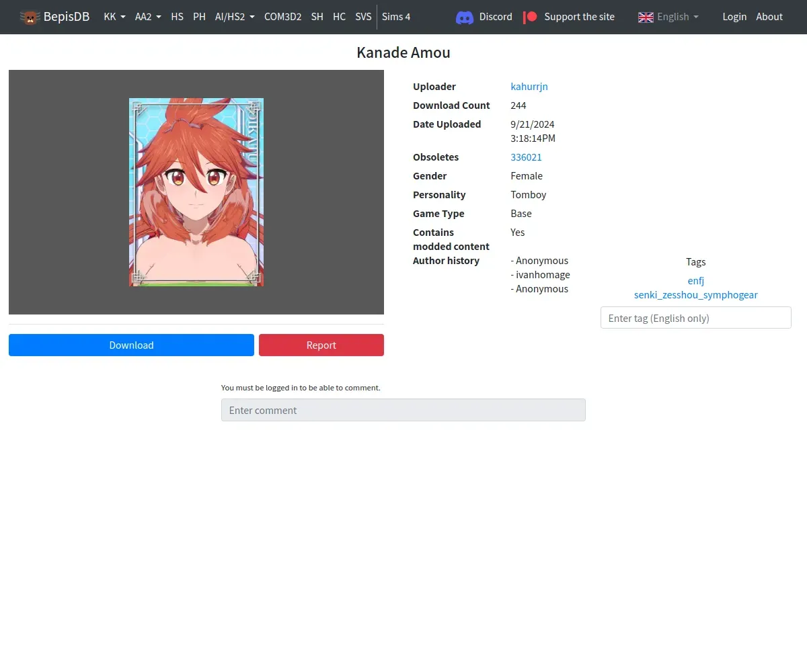Click the Patreon support icon

click(x=530, y=17)
